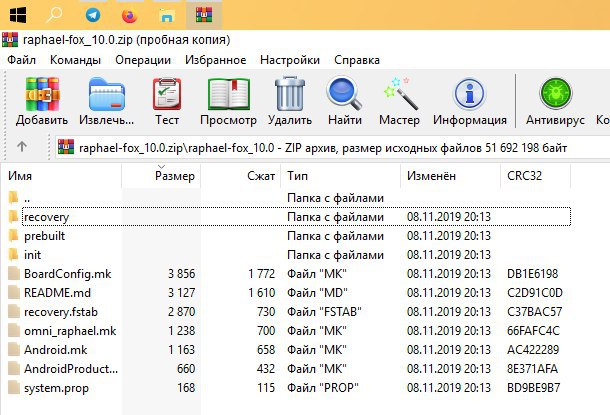Sort by Размер column header
This screenshot has height=415, width=610.
pos(161,176)
